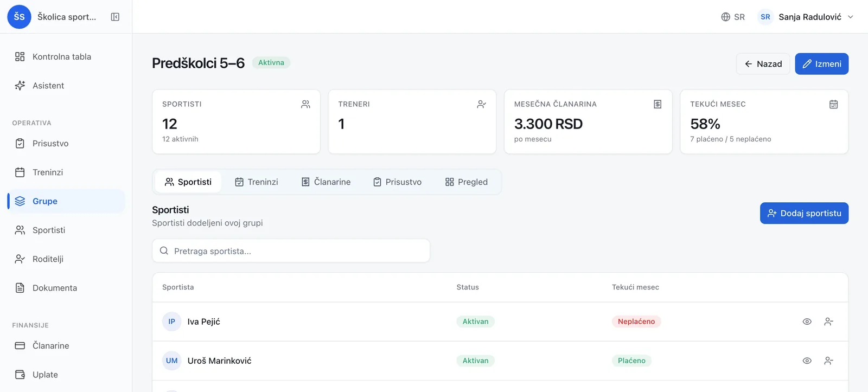The width and height of the screenshot is (868, 392).
Task: Click the Sportisti card people icon
Action: coord(305,104)
